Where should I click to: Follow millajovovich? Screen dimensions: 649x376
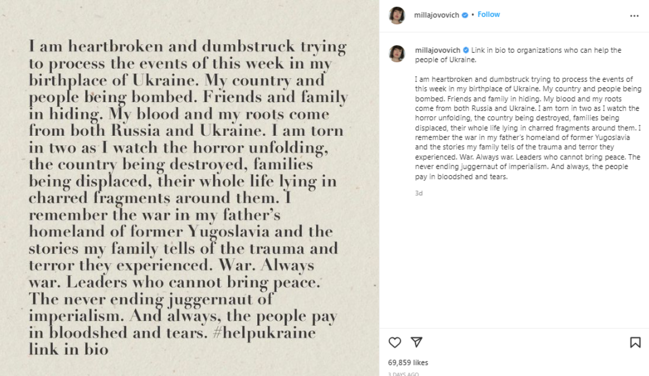(488, 14)
